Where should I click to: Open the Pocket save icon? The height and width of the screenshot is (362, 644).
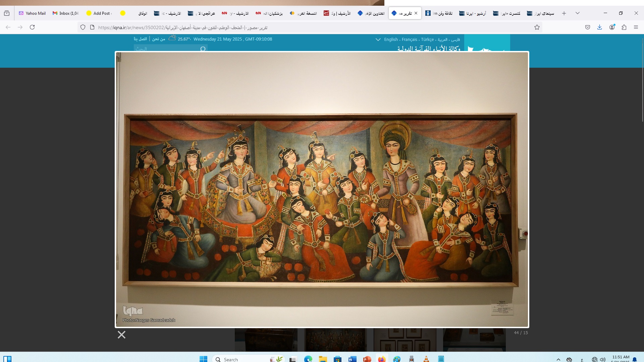point(588,27)
